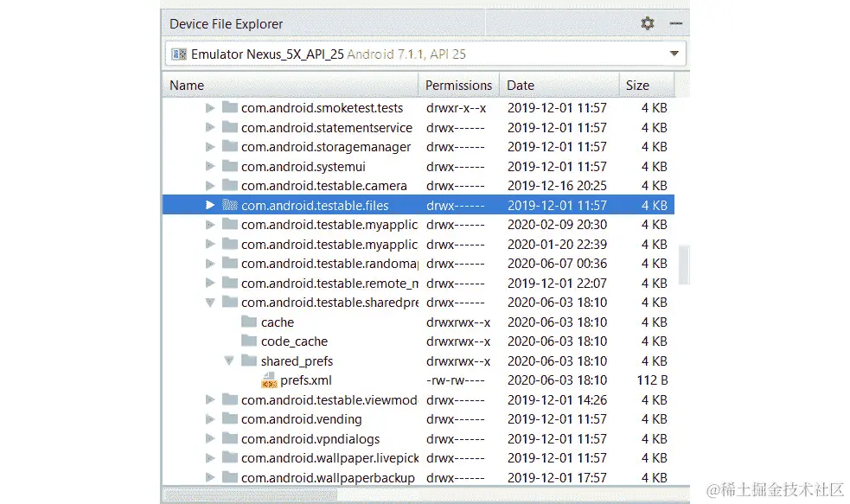Click folder icon of com.android.wallpaperbackup
The height and width of the screenshot is (504, 850).
230,477
